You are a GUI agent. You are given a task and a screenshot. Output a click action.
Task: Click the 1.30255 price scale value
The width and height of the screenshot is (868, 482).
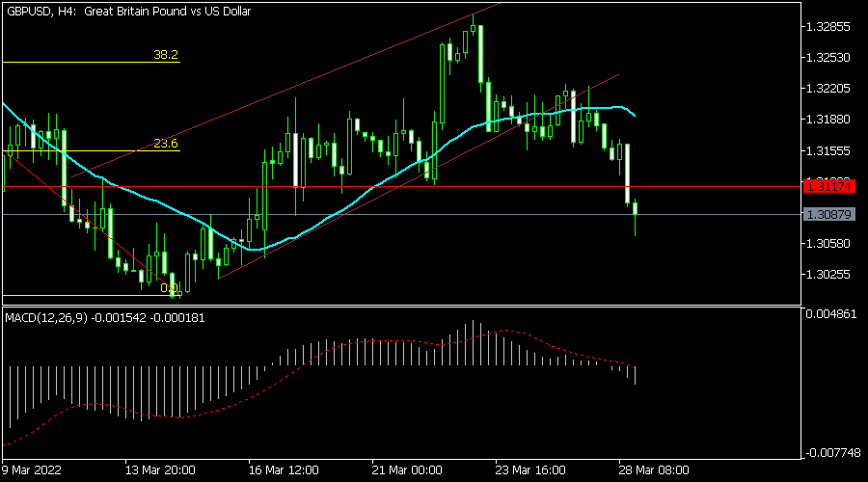click(x=827, y=275)
